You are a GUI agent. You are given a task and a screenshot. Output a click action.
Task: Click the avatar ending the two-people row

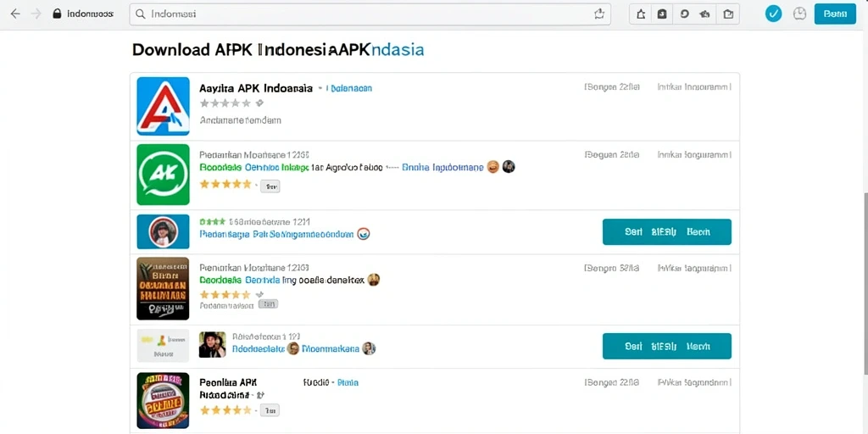[370, 348]
